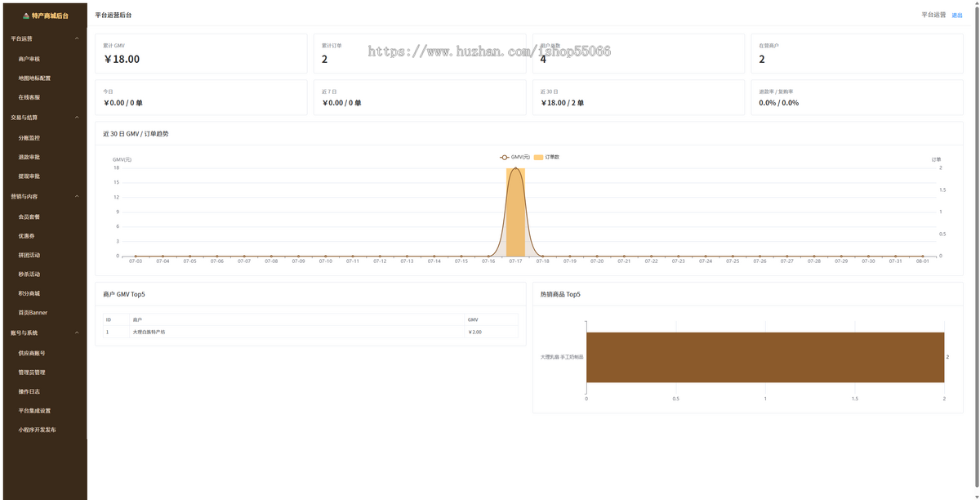Collapse the 营销与内容 sidebar group

[x=45, y=197]
